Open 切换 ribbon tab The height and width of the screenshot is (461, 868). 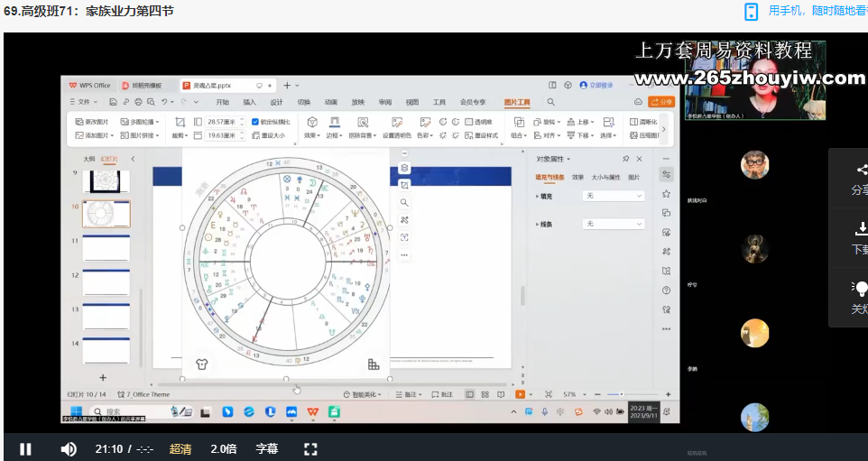(x=304, y=102)
